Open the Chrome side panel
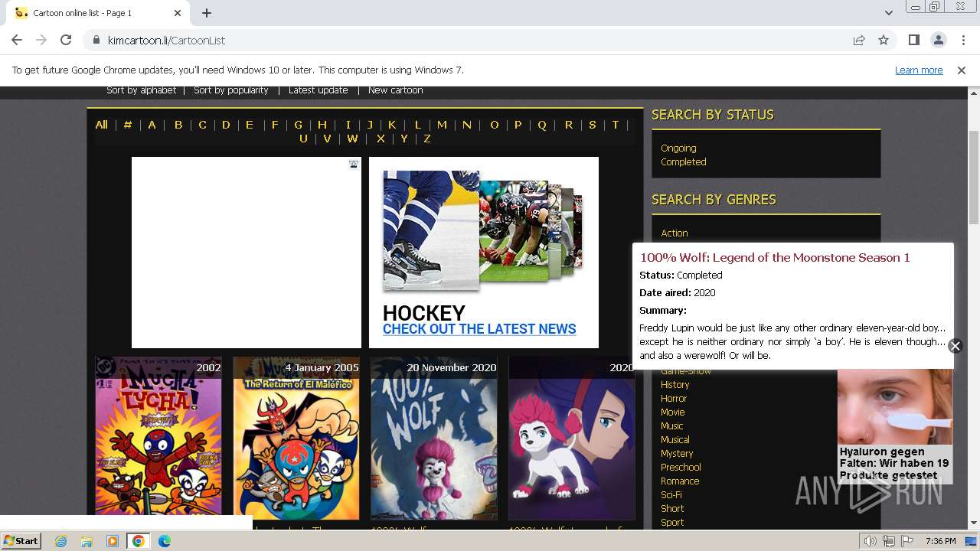980x551 pixels. coord(913,40)
